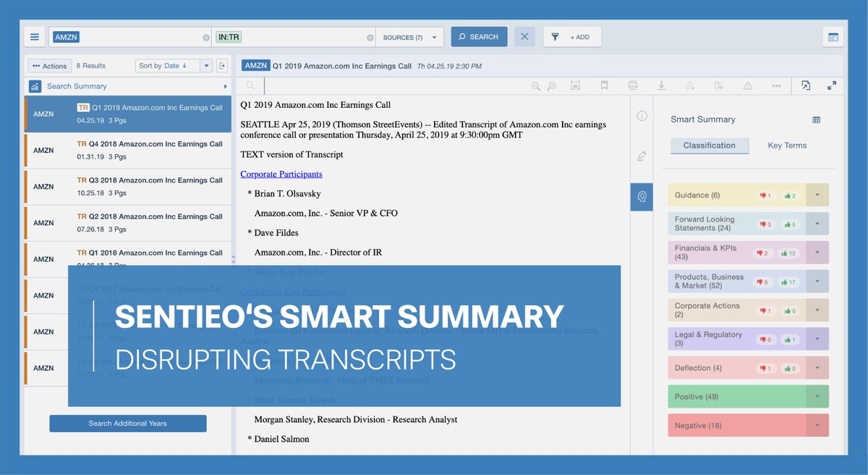This screenshot has height=475, width=868.
Task: Expand the Financials & KPIs category arrow
Action: point(817,253)
